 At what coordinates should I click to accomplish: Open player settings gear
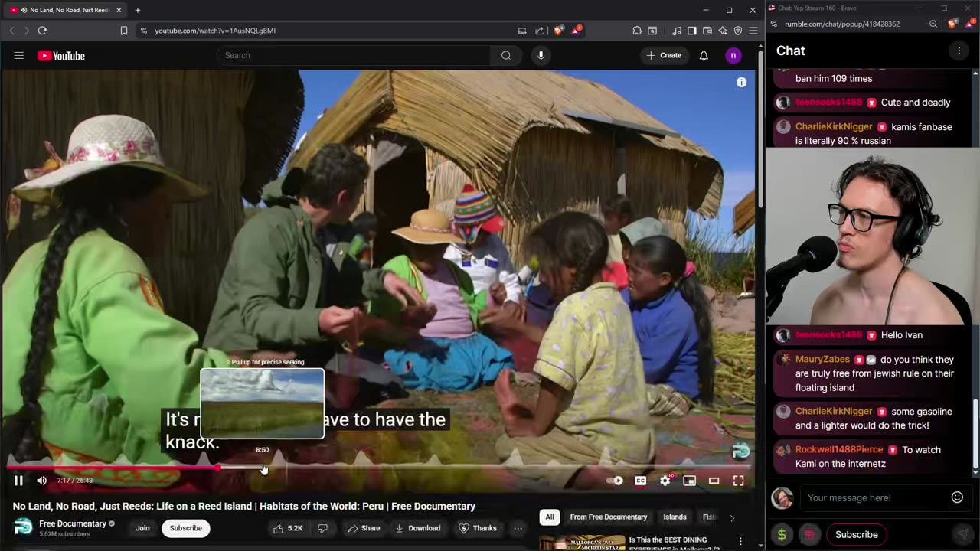pos(665,481)
